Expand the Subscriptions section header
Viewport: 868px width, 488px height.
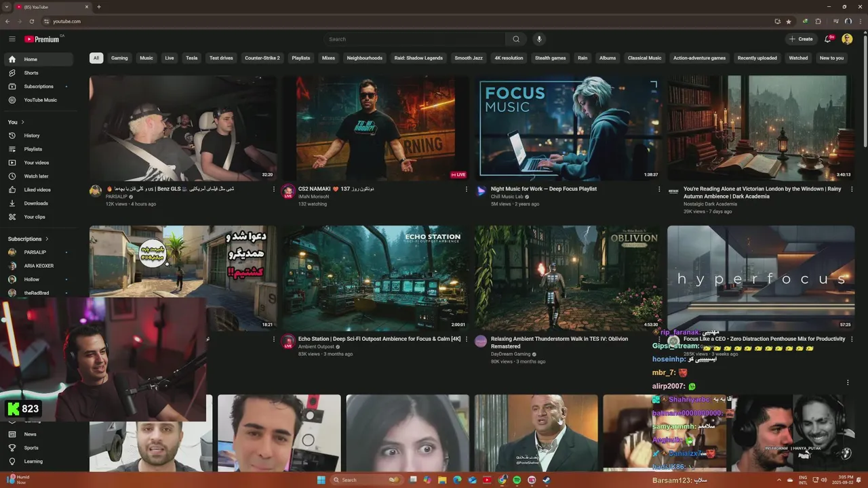(28, 239)
